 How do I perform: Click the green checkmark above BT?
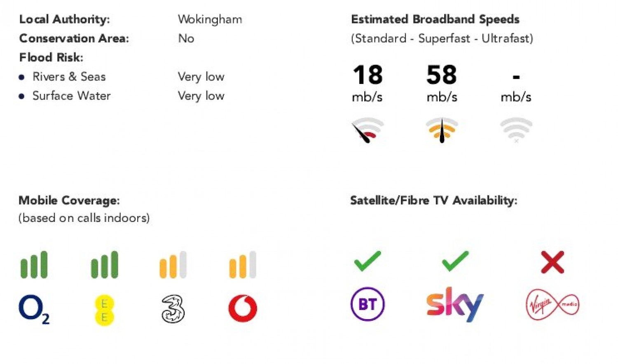[x=368, y=261]
